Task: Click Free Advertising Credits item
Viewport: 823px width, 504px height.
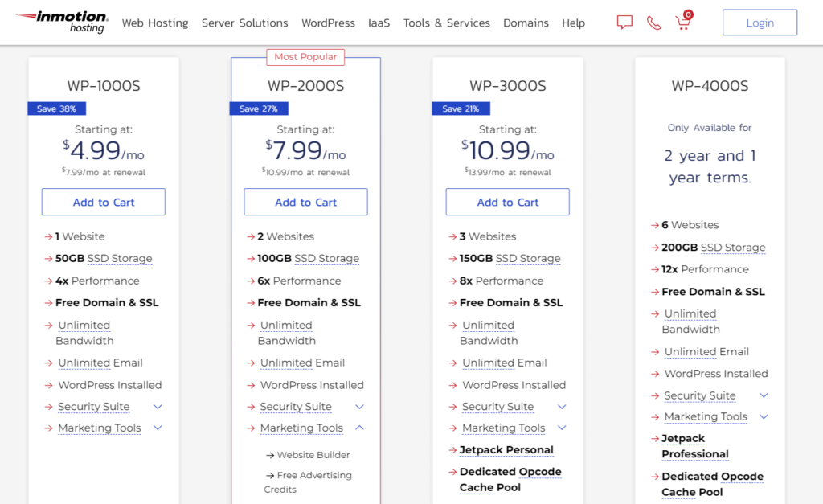Action: coord(308,482)
